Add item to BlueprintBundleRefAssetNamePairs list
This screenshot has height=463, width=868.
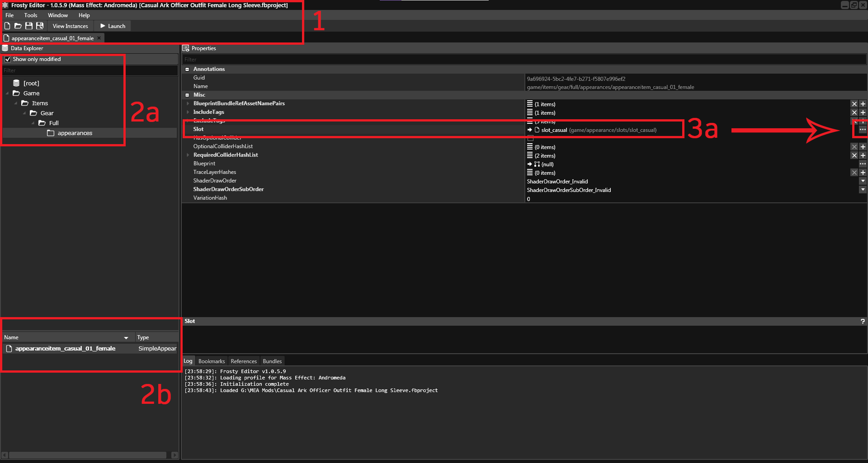click(863, 104)
